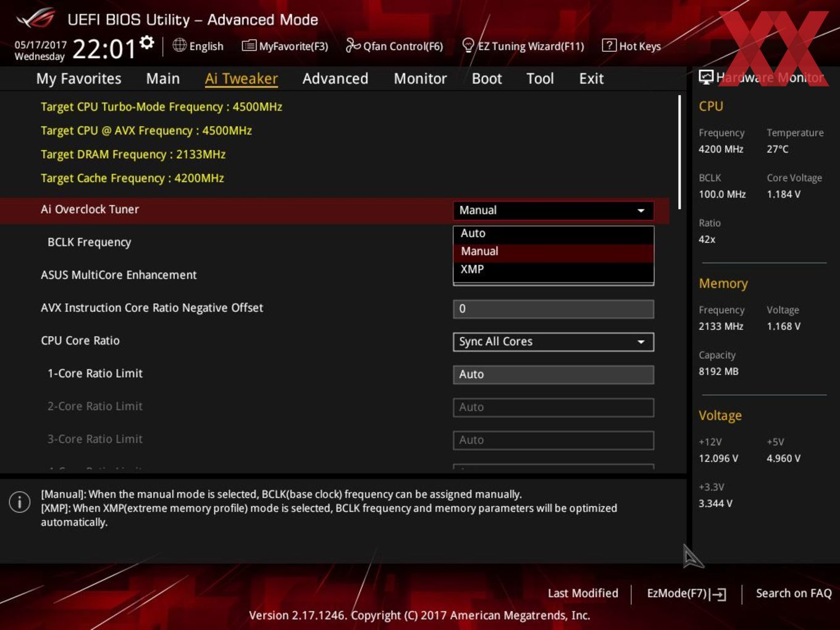
Task: Click the info icon beside help text
Action: coord(20,502)
